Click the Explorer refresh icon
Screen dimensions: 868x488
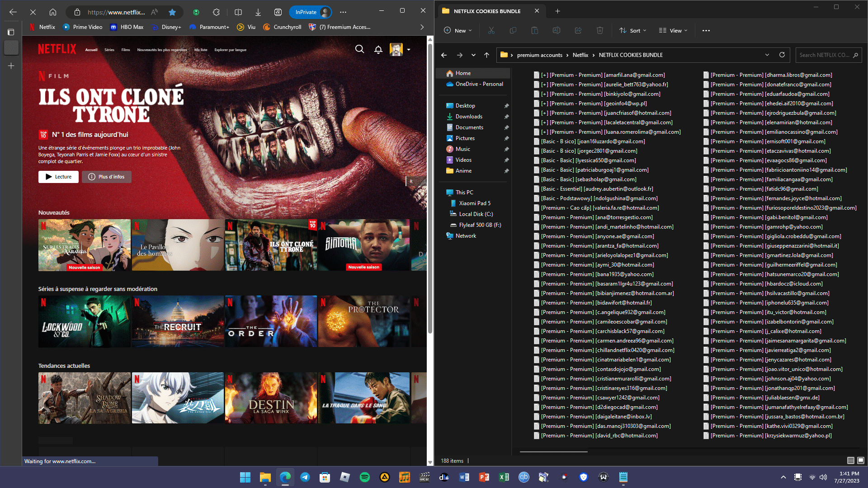click(782, 55)
